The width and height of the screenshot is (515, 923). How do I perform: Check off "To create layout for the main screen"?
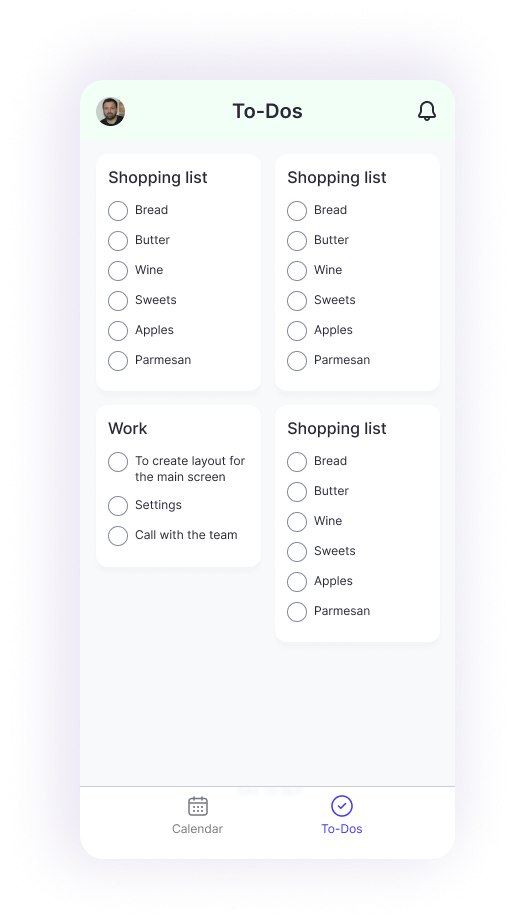pos(118,462)
